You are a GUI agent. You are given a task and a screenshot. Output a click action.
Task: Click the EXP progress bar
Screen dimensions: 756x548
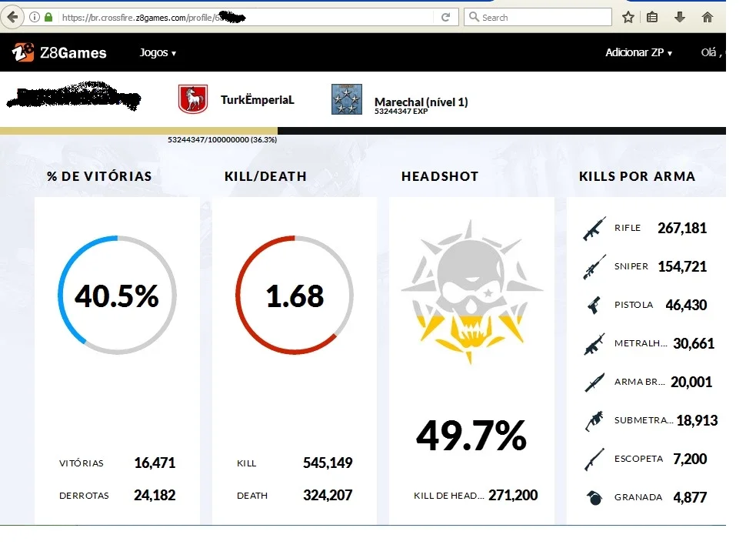363,131
